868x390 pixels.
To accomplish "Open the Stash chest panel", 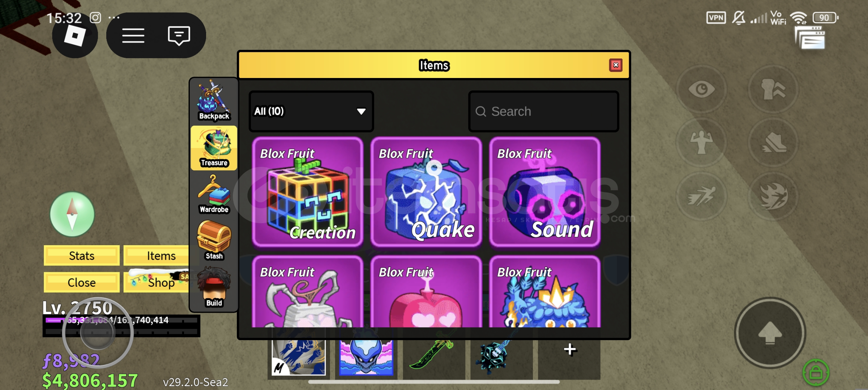I will [x=214, y=241].
